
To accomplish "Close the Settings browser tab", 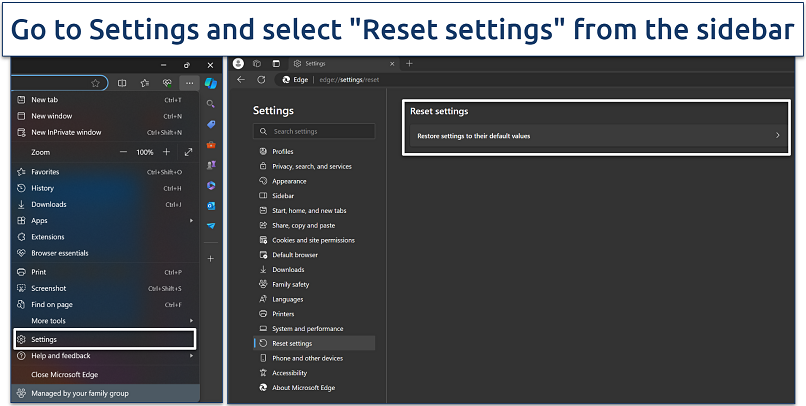I will click(392, 63).
